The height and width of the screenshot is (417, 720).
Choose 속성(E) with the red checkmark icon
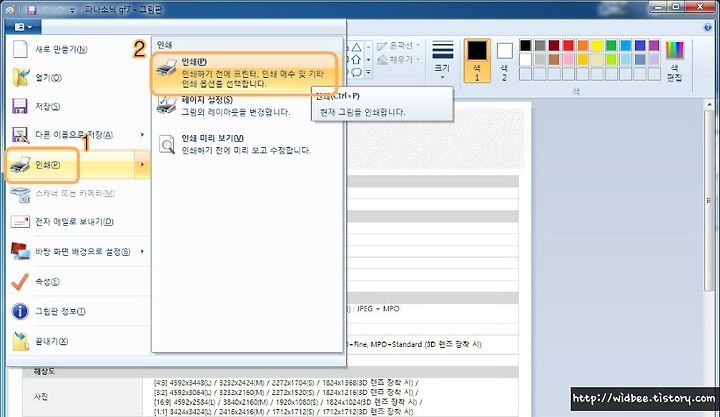coord(78,282)
